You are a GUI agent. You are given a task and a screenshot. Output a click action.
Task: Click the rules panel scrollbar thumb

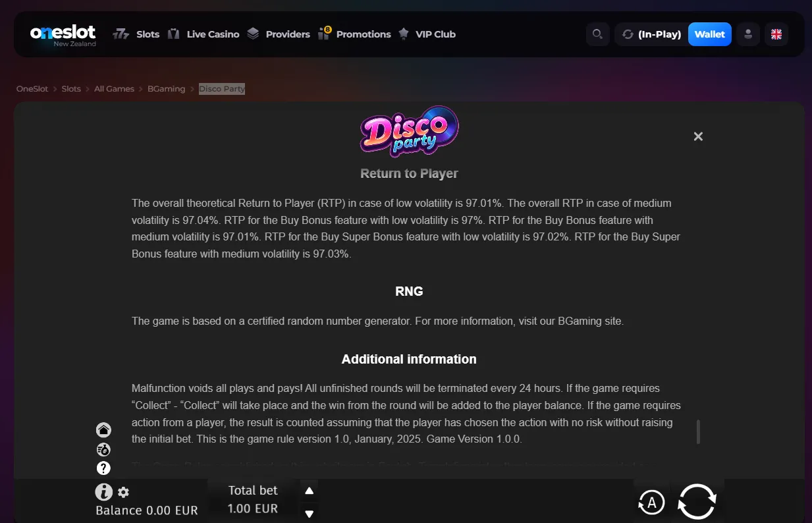point(698,431)
